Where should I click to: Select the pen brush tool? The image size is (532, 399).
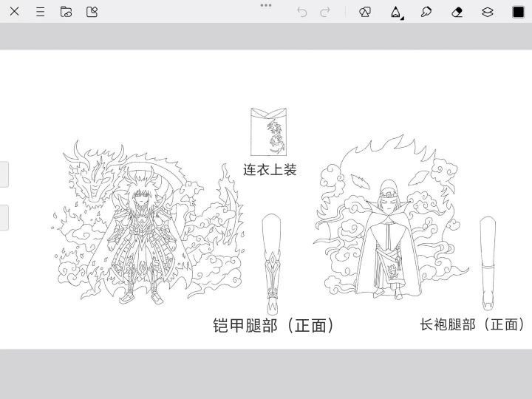(395, 13)
